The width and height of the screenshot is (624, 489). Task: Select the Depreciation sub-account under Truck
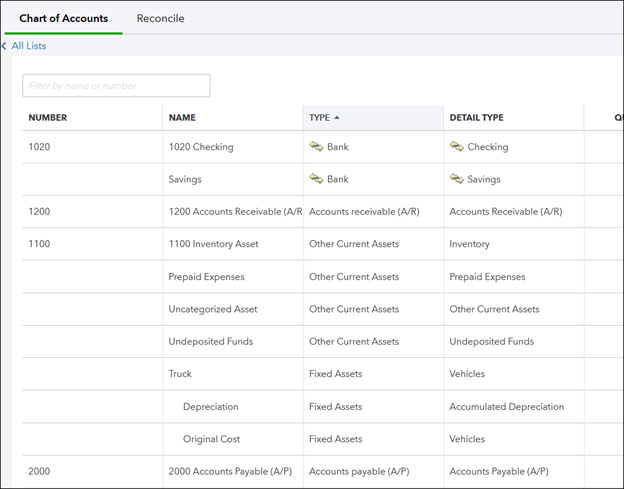[x=210, y=407]
